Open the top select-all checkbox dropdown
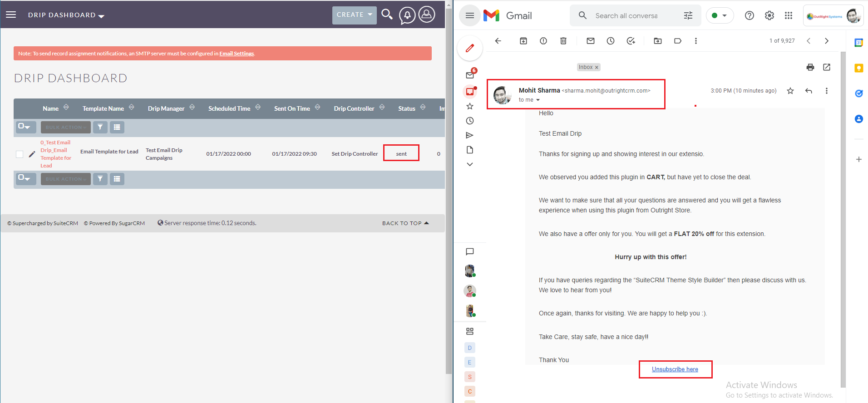The width and height of the screenshot is (868, 403). click(26, 127)
